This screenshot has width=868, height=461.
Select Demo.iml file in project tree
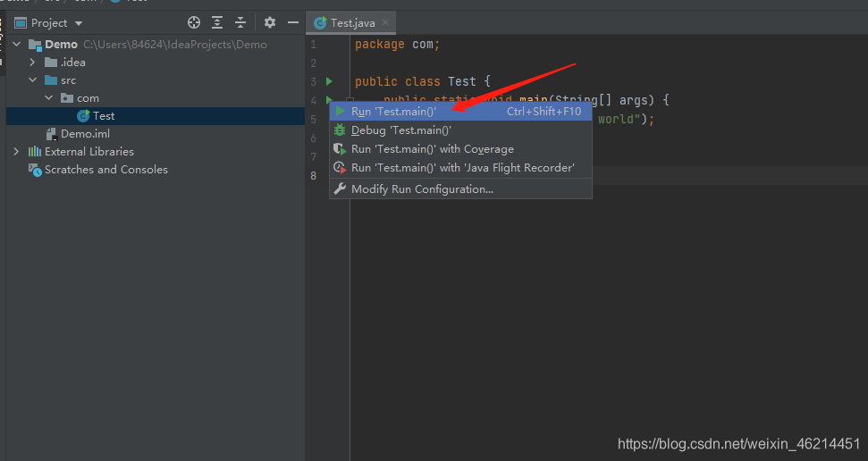(x=156, y=133)
